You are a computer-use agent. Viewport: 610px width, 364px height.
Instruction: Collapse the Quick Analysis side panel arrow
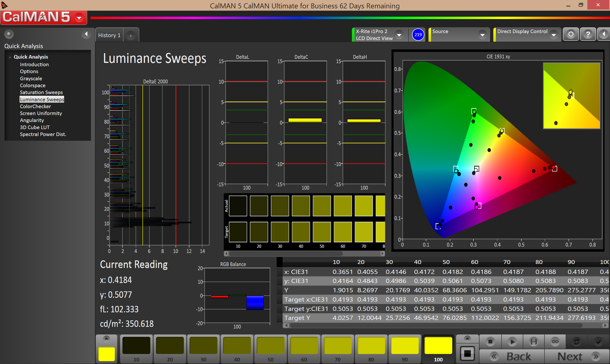coord(86,34)
